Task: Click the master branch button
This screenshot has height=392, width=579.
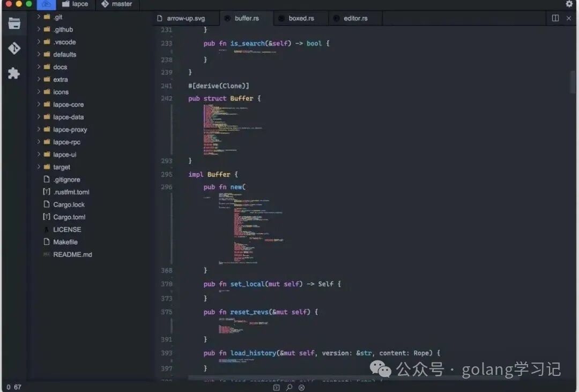Action: click(117, 4)
